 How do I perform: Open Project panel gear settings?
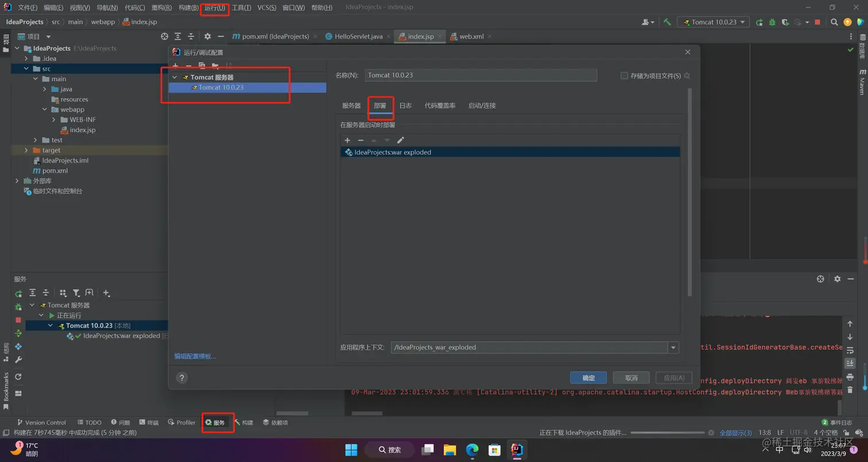pyautogui.click(x=207, y=36)
